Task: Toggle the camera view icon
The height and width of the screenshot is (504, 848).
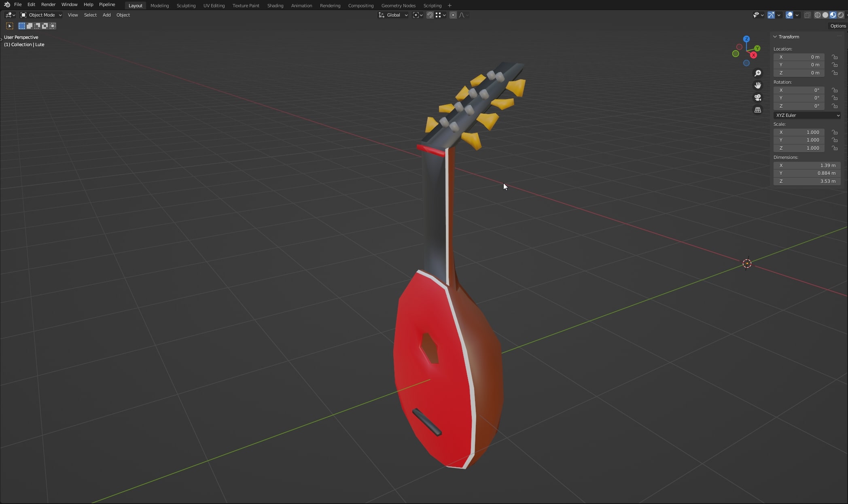Action: coord(758,97)
